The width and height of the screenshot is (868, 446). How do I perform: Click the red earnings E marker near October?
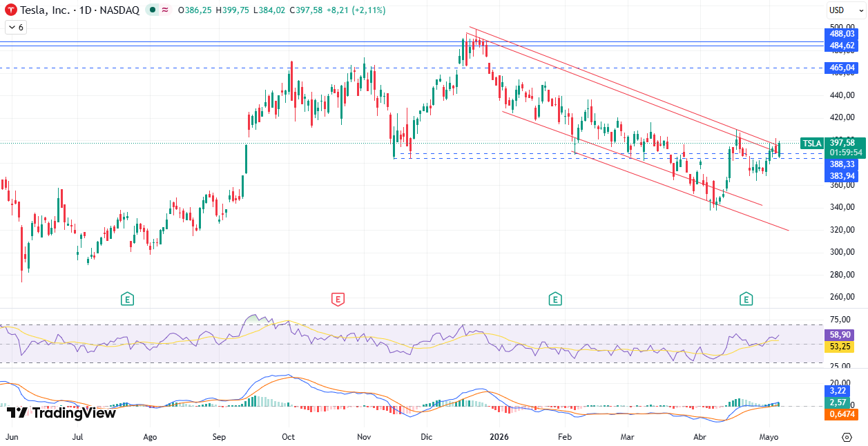pos(338,299)
